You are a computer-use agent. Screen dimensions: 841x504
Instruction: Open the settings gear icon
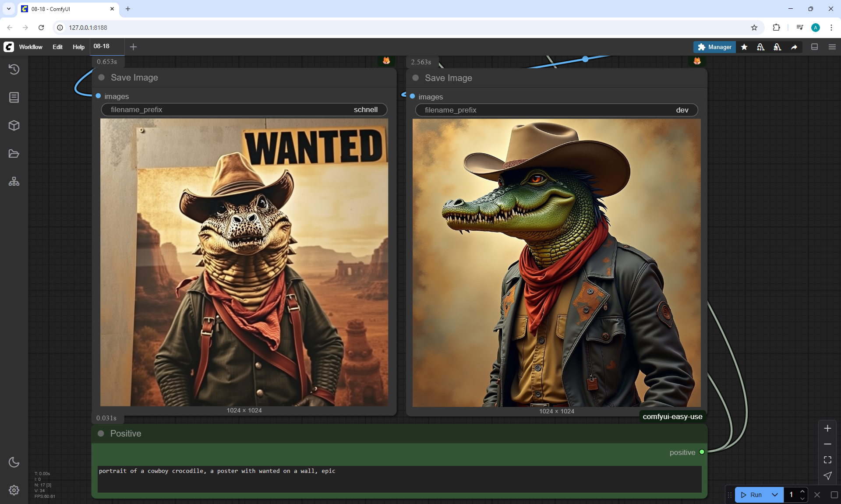14,490
